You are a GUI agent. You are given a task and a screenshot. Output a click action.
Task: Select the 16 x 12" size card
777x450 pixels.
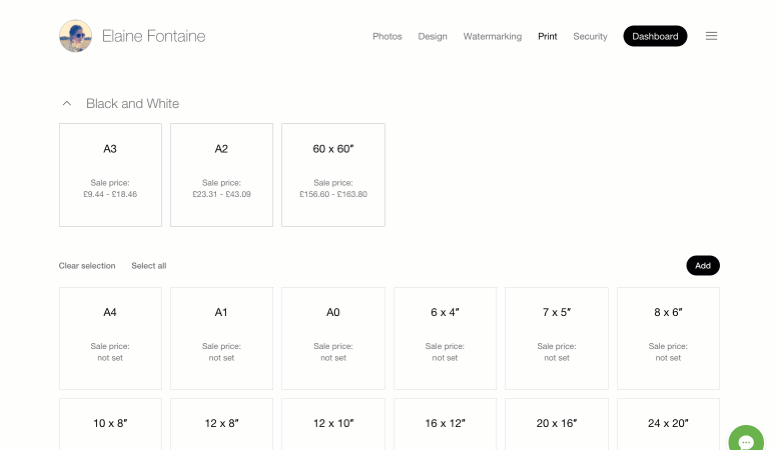[445, 424]
